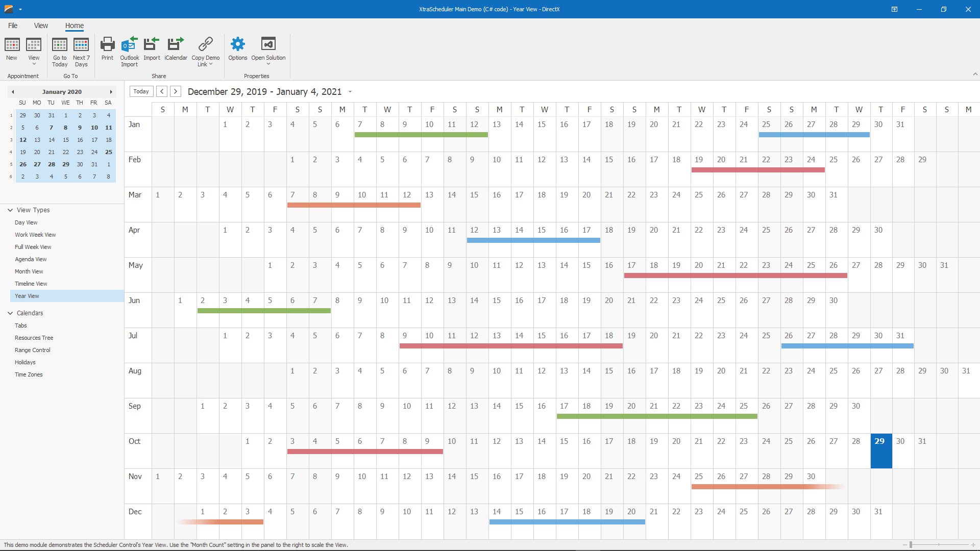Select Month View from View Types
Viewport: 980px width, 551px height.
coord(29,271)
